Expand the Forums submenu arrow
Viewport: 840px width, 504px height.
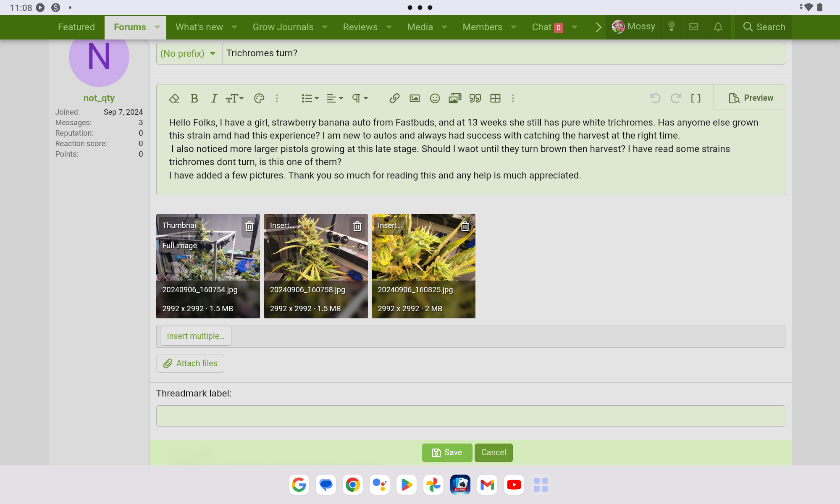pos(157,27)
